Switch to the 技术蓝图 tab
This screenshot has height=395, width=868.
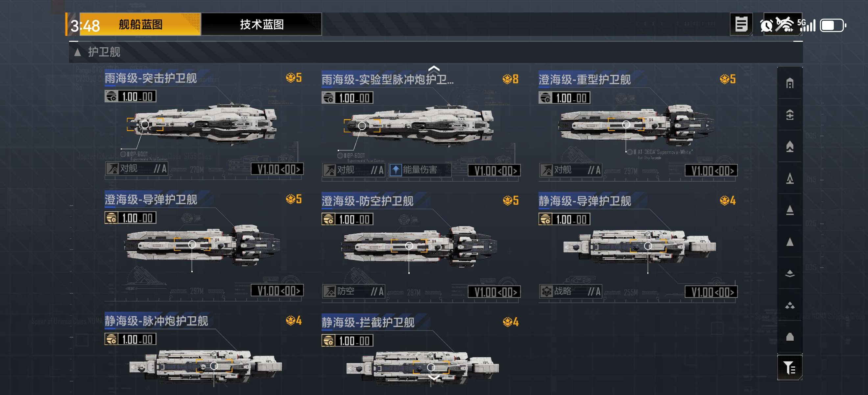pyautogui.click(x=261, y=24)
